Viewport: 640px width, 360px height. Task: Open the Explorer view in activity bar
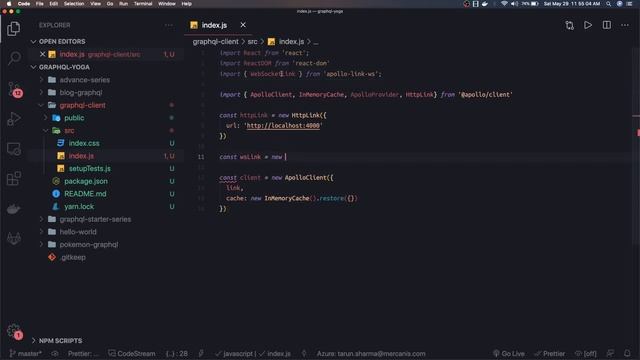pyautogui.click(x=13, y=29)
